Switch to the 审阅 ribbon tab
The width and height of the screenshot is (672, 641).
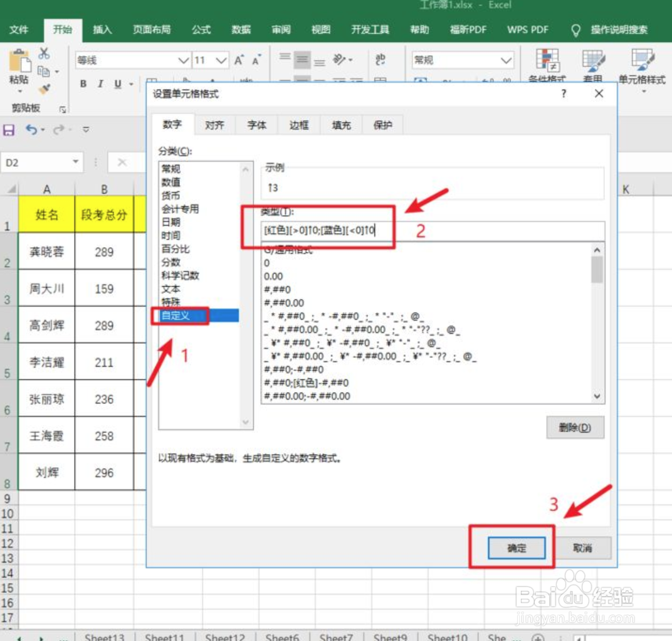click(x=281, y=29)
